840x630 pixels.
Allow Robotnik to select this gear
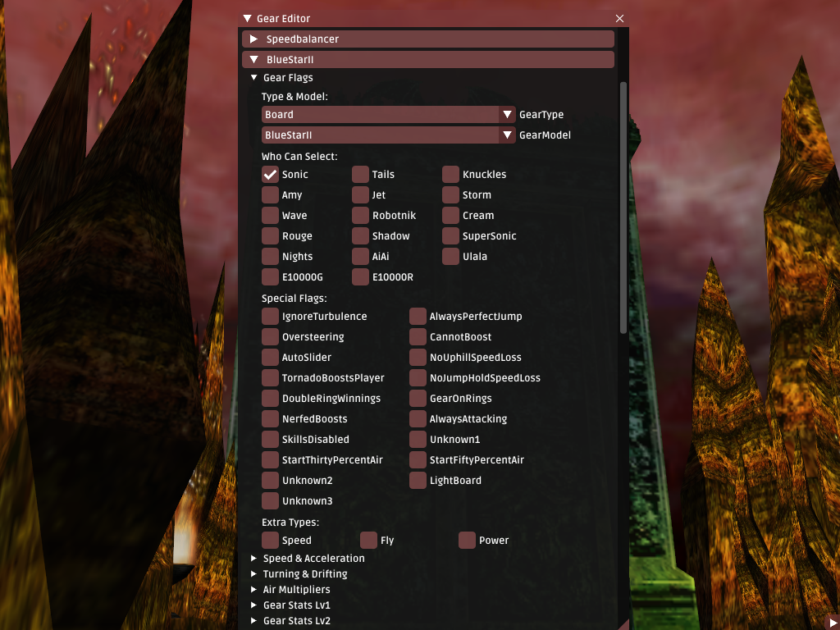[x=361, y=216]
